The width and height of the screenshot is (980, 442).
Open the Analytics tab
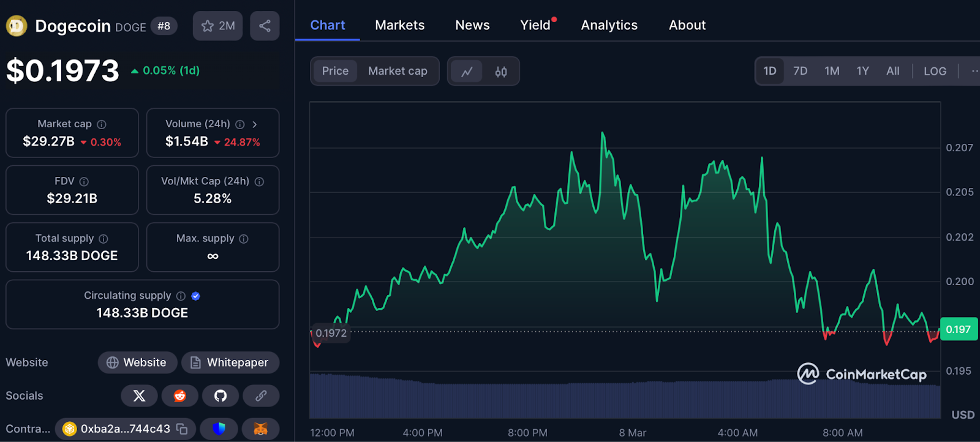pos(609,25)
